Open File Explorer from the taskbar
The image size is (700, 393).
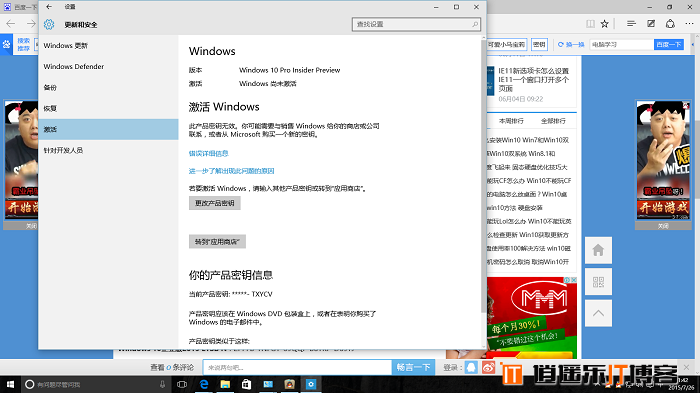[225, 384]
